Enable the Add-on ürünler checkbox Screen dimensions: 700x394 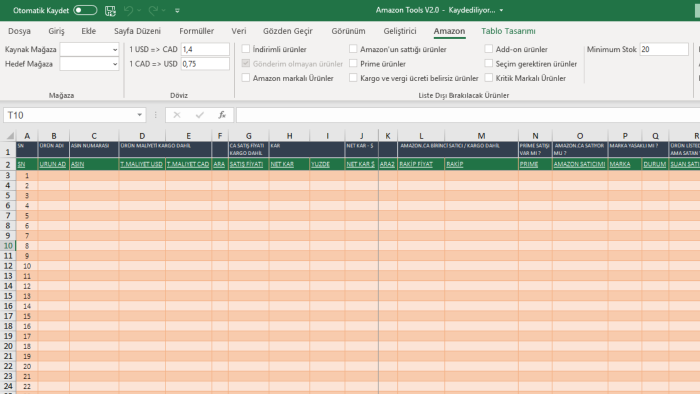click(x=489, y=49)
